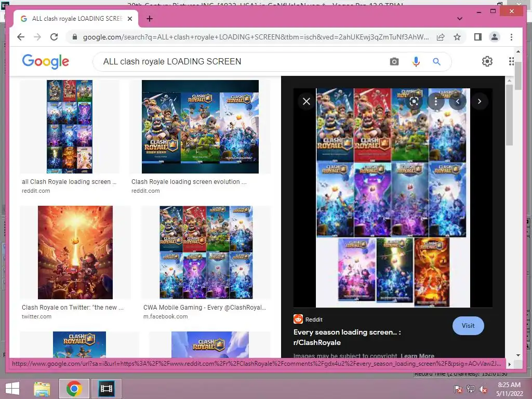Screen dimensions: 532x399
Task: Click the Google logo
Action: (x=46, y=61)
